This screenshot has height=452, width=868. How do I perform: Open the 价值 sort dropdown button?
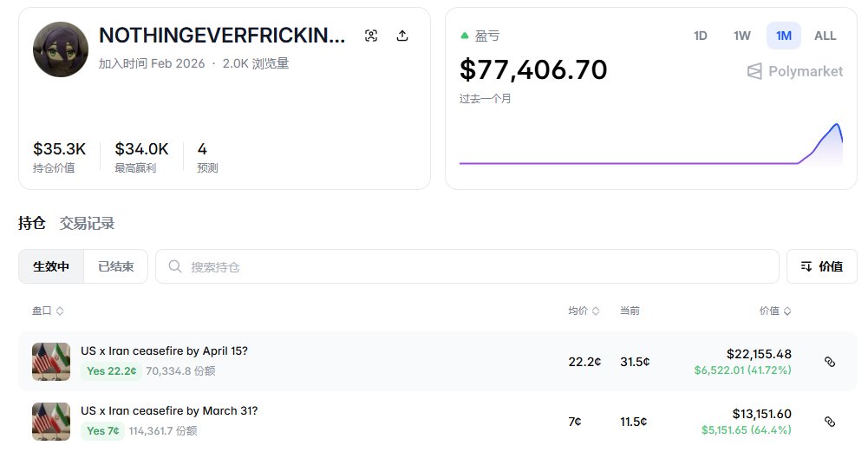coord(821,266)
